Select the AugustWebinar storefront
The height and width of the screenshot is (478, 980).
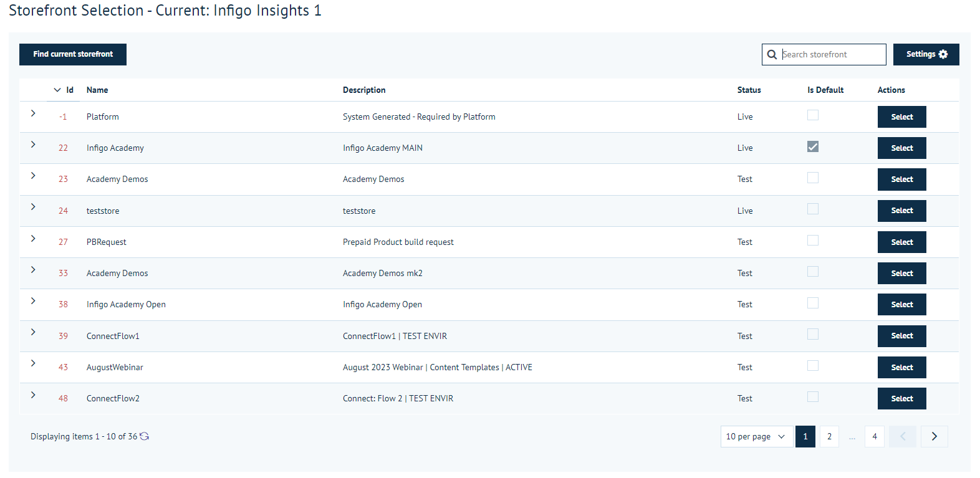(902, 368)
